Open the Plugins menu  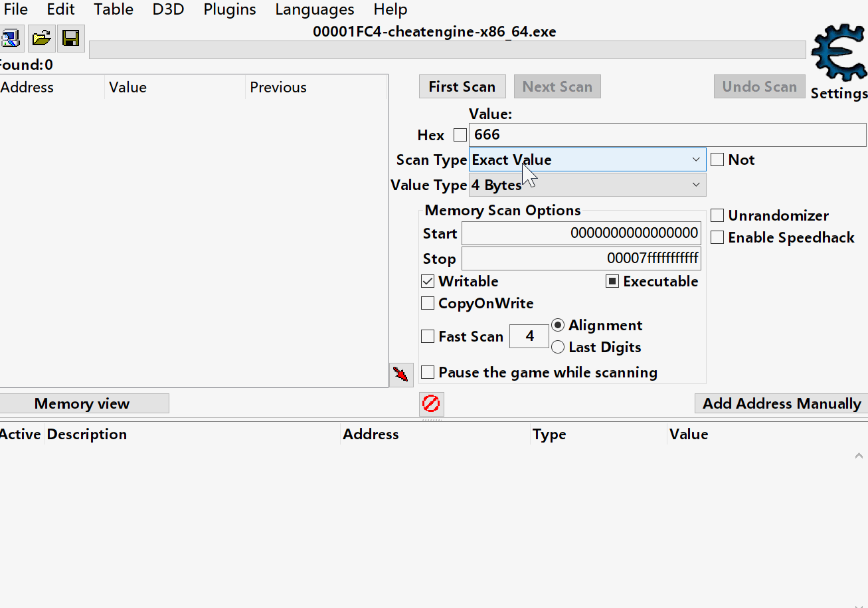(x=230, y=9)
